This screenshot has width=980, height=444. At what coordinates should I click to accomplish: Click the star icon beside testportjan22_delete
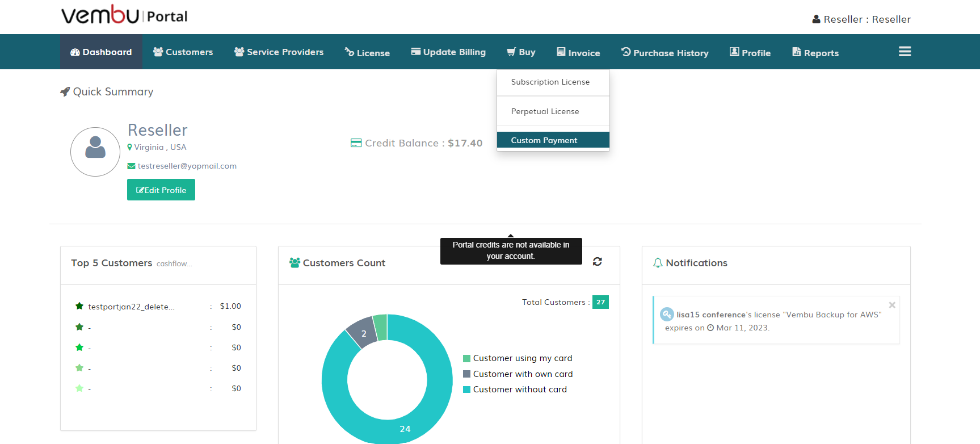pos(79,306)
